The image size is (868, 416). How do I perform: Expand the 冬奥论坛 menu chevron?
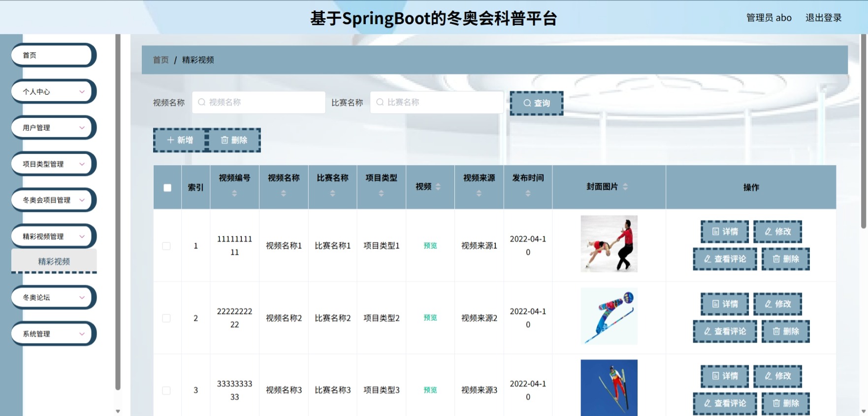(x=82, y=298)
